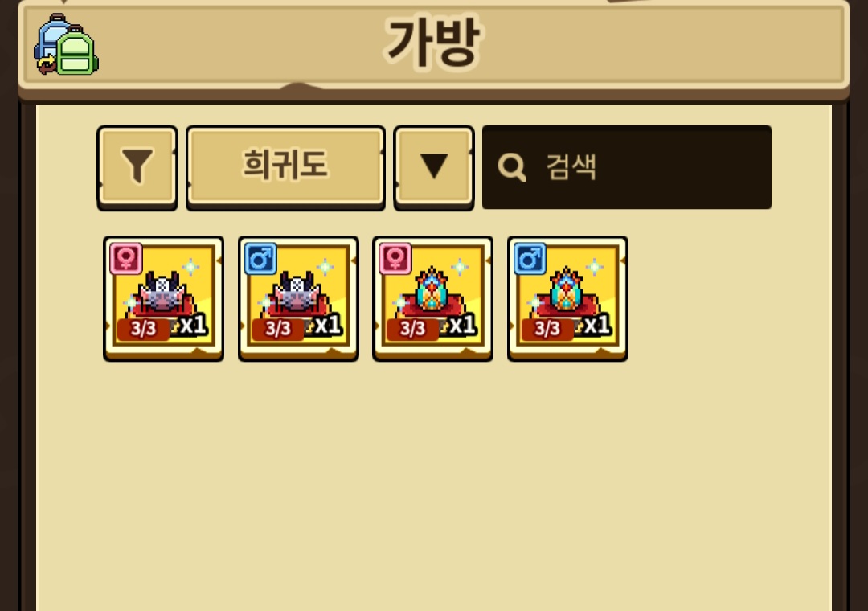Tap the 3/3 badge on fourth item
This screenshot has height=611, width=868.
tap(547, 329)
